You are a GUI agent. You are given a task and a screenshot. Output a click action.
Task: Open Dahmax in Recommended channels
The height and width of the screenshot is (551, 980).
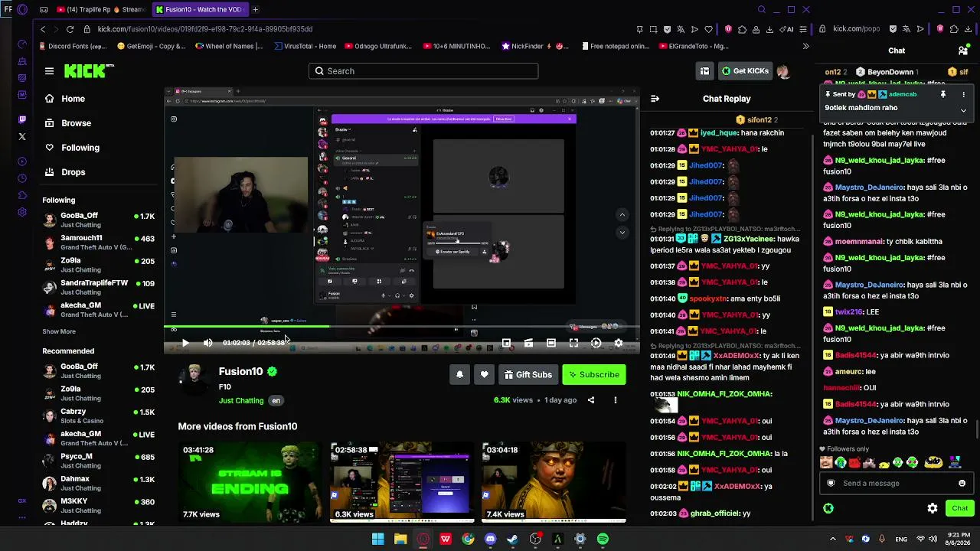99,483
